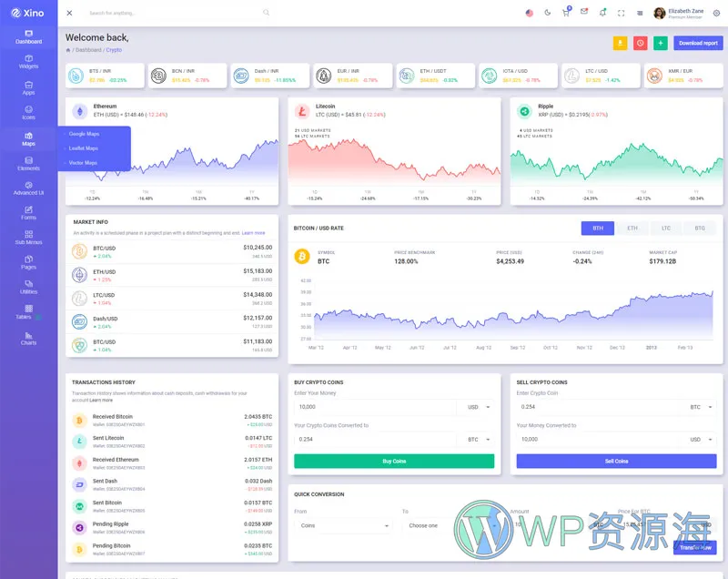This screenshot has width=728, height=579.
Task: Close the sidebar with X toggle
Action: tap(70, 13)
